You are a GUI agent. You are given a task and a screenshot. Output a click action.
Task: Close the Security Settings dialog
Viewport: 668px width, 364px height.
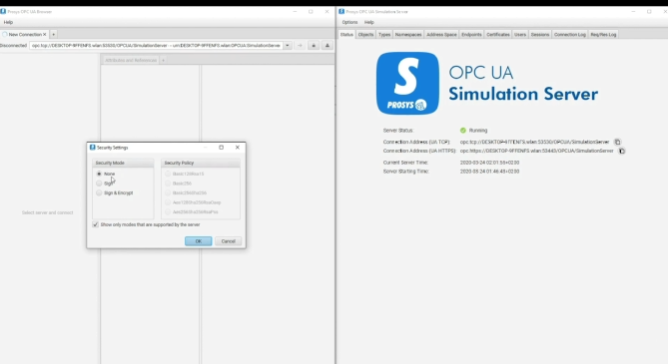[x=237, y=147]
